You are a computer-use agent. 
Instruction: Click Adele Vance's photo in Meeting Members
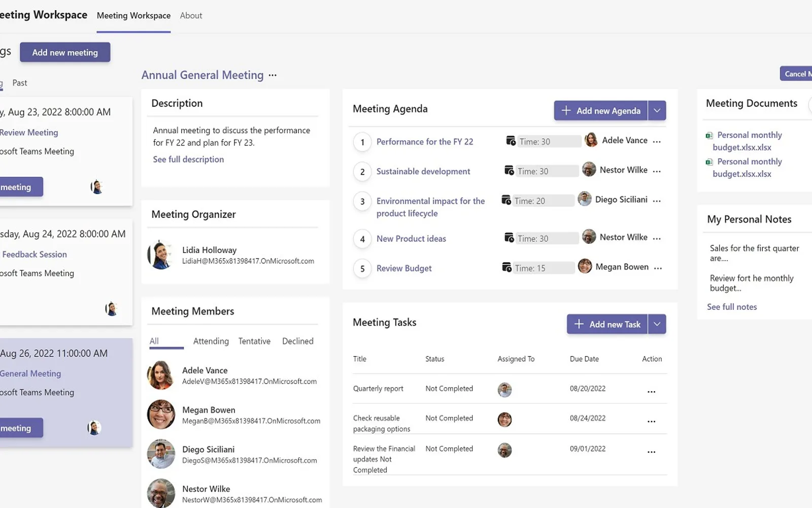(x=161, y=375)
